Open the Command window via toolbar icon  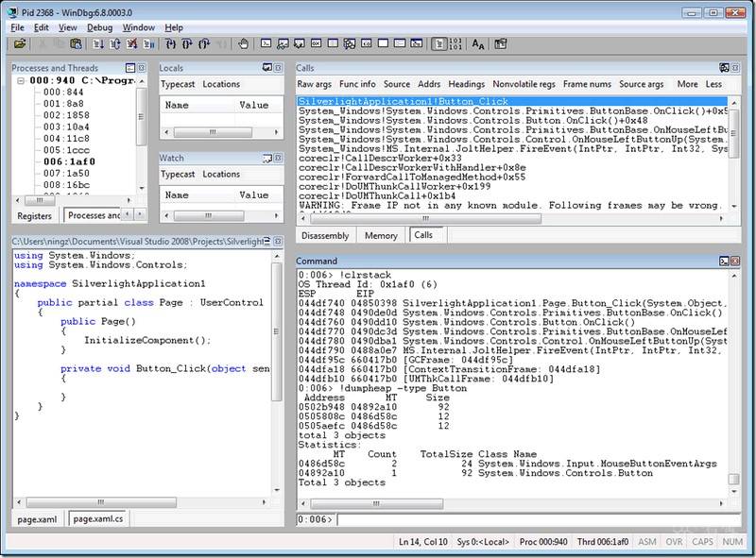[266, 43]
